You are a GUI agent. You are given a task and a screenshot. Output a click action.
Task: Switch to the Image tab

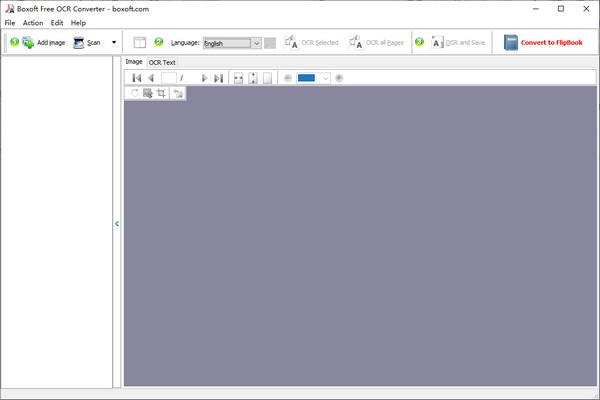pos(134,62)
